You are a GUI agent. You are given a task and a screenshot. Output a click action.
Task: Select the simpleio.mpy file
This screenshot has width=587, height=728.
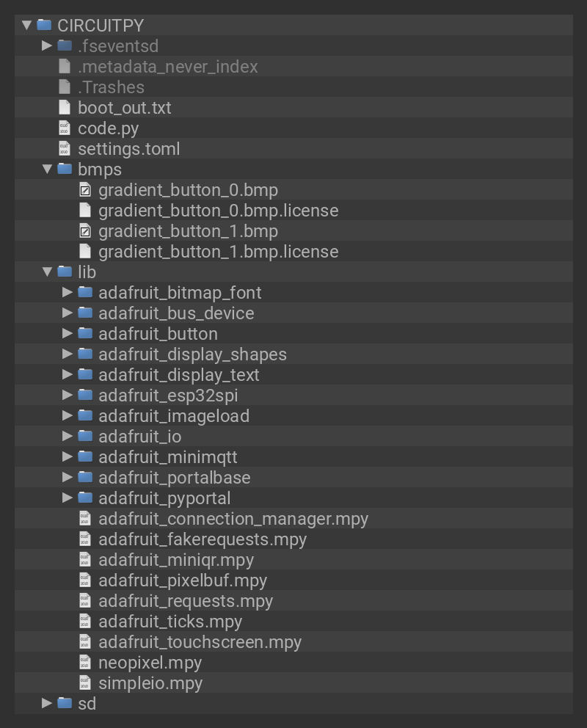(x=150, y=683)
